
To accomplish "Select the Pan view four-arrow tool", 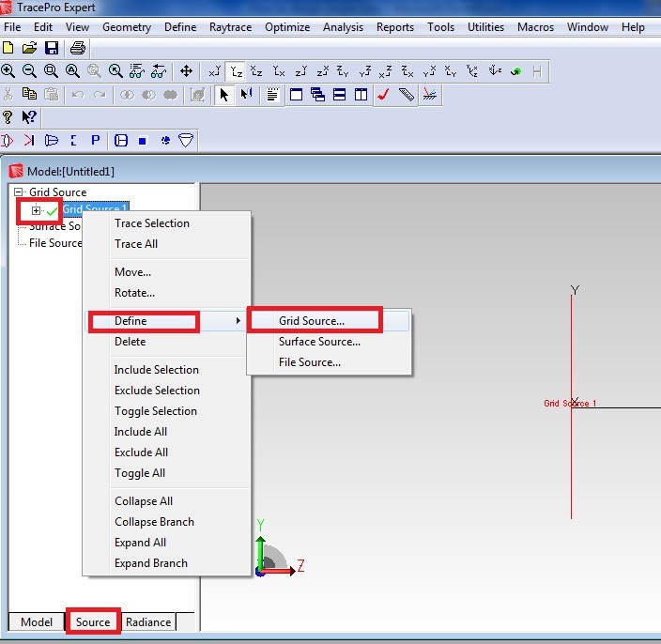I will 186,71.
